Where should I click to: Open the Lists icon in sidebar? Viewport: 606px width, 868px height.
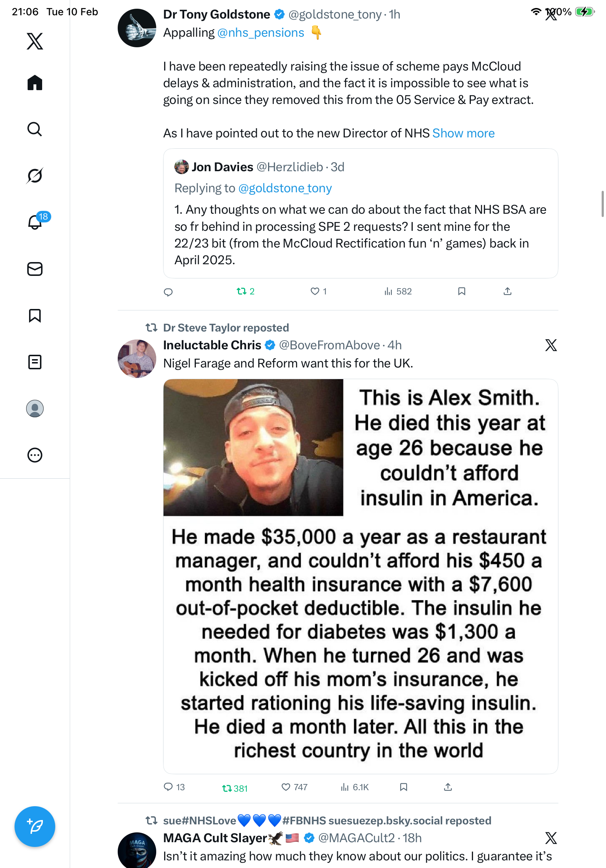35,362
